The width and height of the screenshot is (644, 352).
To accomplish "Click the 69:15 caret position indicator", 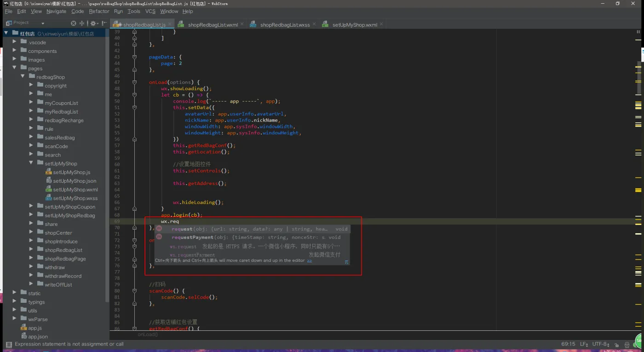I will [568, 344].
